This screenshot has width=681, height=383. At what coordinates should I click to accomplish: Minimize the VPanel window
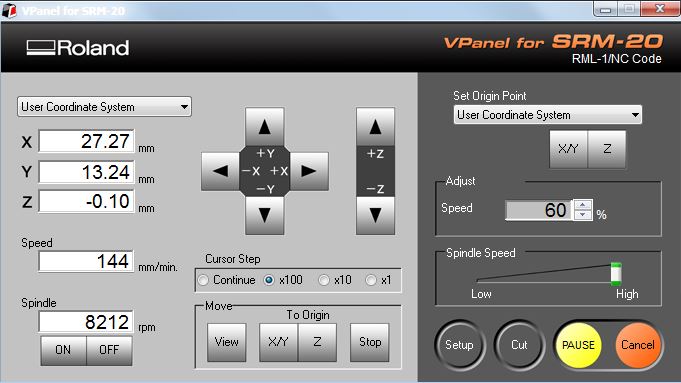pos(606,9)
